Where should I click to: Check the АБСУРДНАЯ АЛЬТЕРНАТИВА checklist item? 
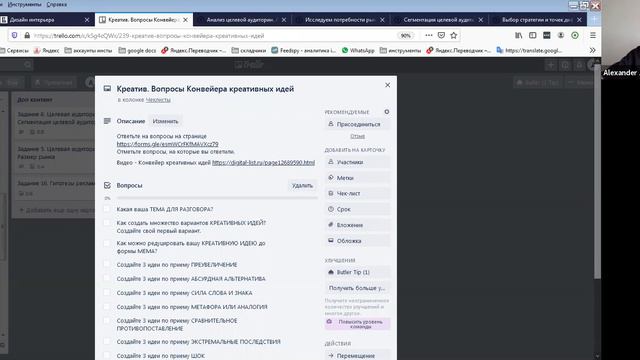pyautogui.click(x=107, y=279)
